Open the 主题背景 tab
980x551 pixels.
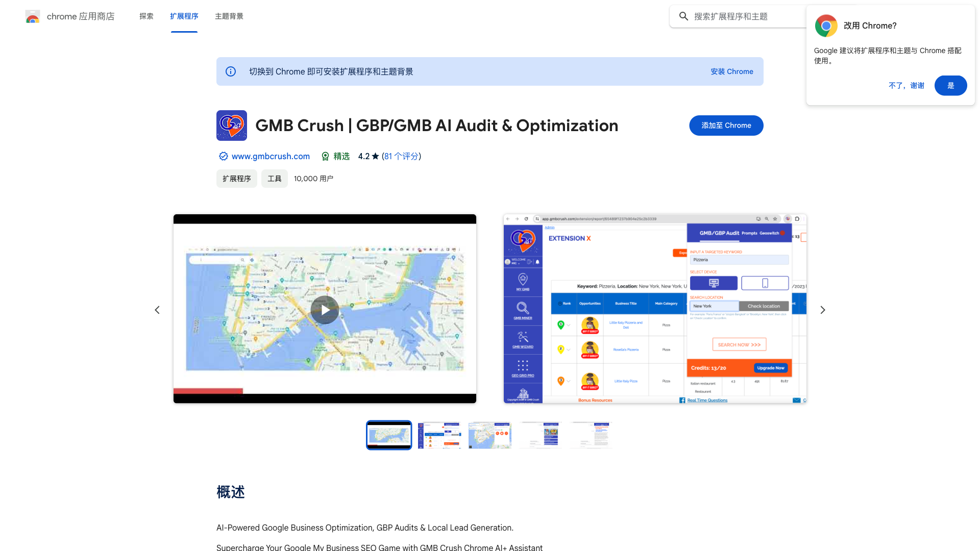click(229, 16)
